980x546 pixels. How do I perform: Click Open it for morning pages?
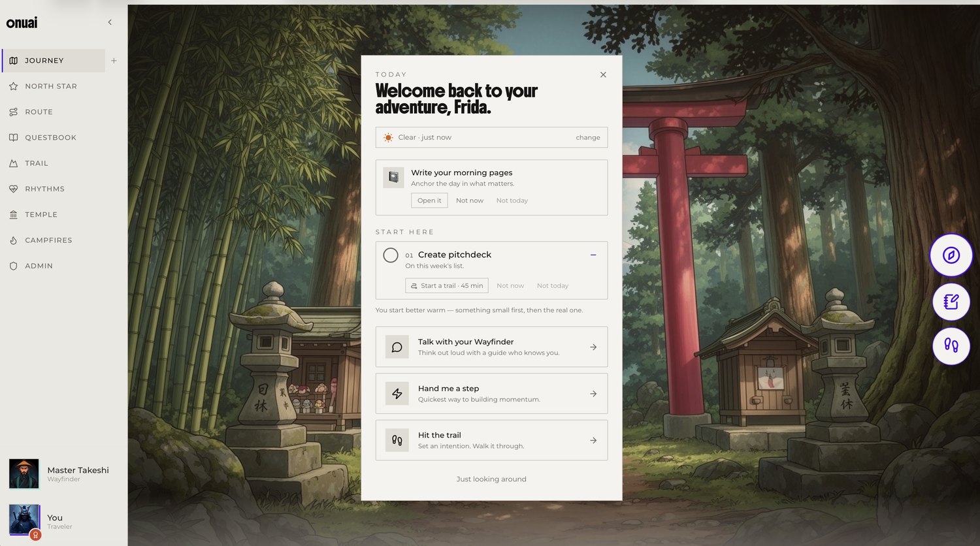429,201
